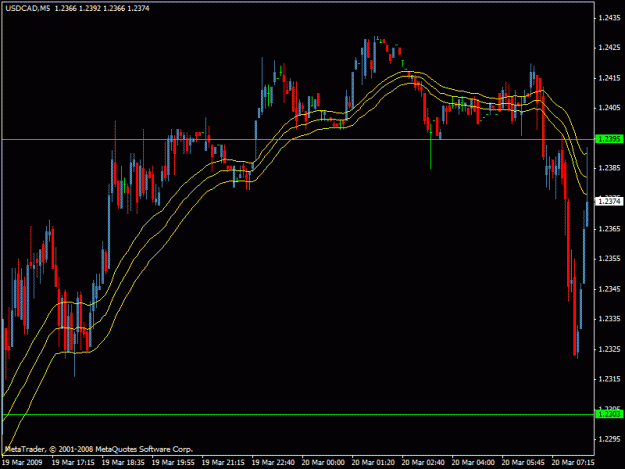Click the 20 Mar 07:15 time label
Viewport: 625px width, 469px height.
click(x=573, y=463)
